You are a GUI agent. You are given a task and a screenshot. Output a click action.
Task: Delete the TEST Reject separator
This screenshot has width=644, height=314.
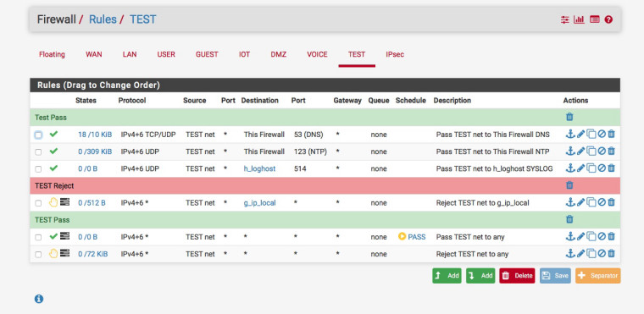(x=569, y=185)
